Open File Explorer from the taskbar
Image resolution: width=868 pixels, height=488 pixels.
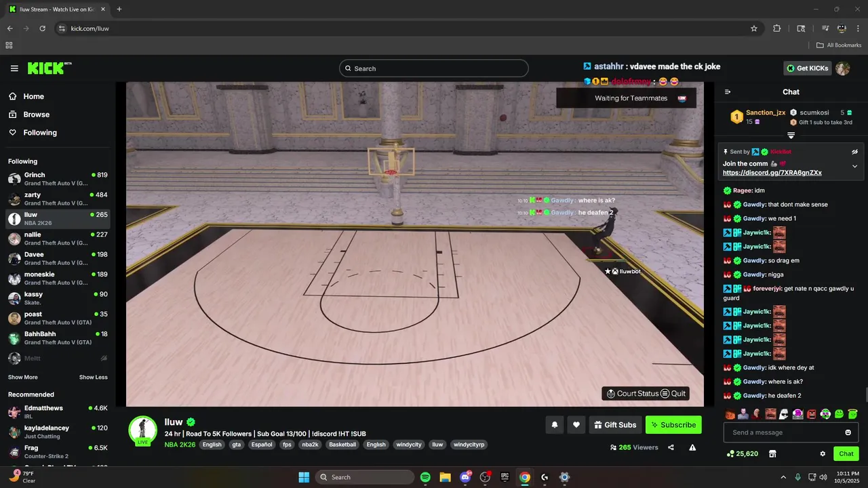click(x=445, y=477)
